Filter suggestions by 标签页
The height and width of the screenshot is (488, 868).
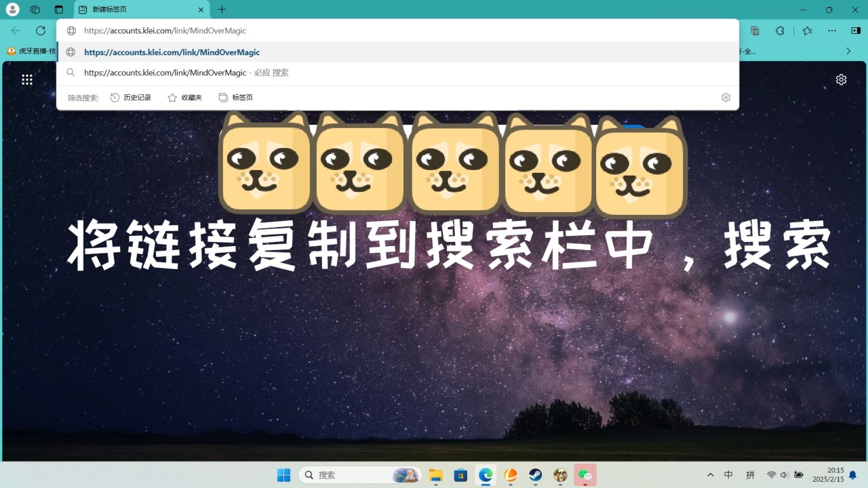click(236, 98)
